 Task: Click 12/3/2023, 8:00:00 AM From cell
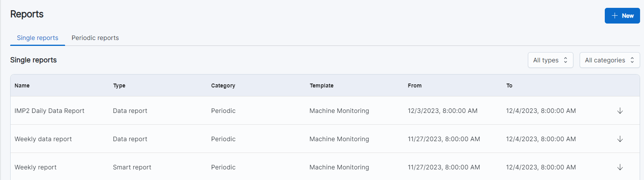coord(442,111)
